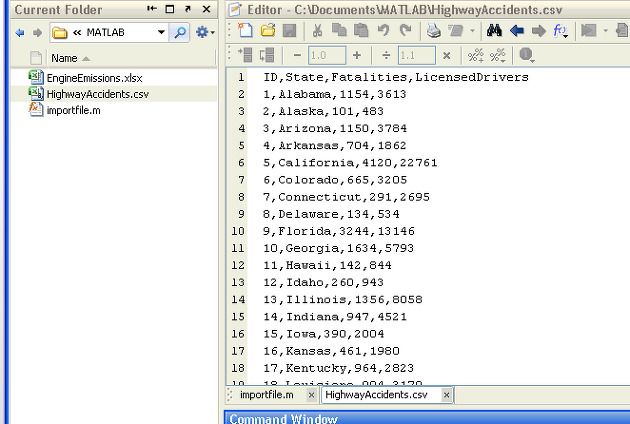Click the evaluate cell and advance icon
The image size is (630, 424).
(267, 55)
